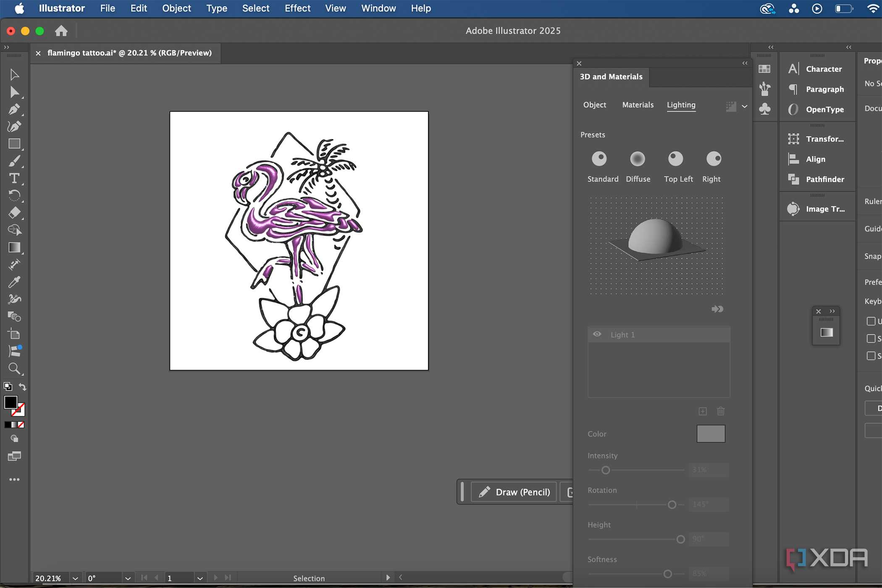
Task: Select the Eraser tool
Action: pos(14,213)
